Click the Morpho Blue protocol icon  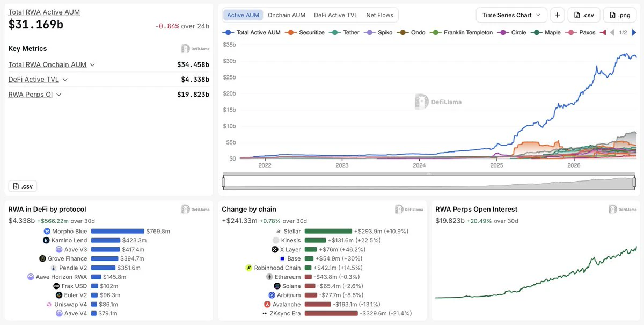pyautogui.click(x=47, y=232)
